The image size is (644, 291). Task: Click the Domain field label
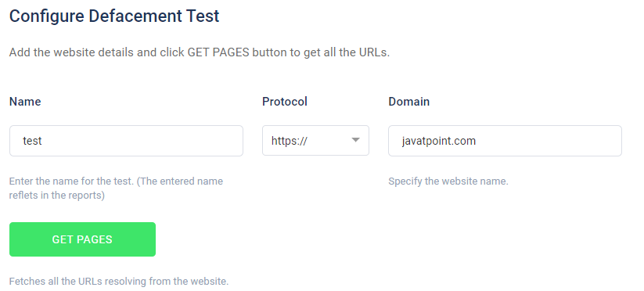408,102
